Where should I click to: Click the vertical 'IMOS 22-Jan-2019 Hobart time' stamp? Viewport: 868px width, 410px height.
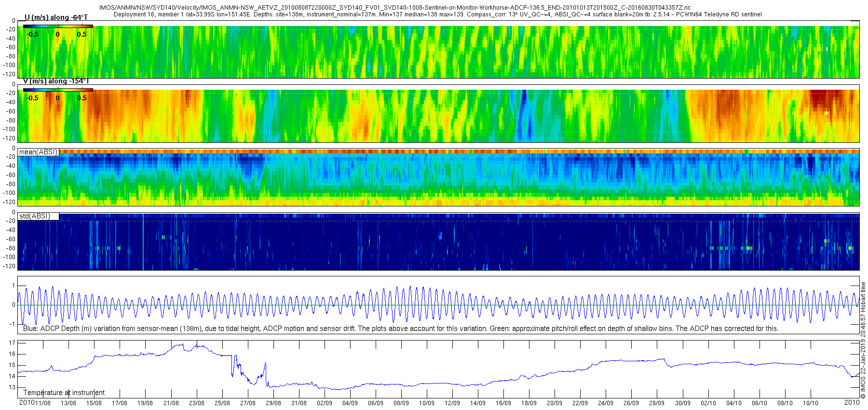click(863, 340)
